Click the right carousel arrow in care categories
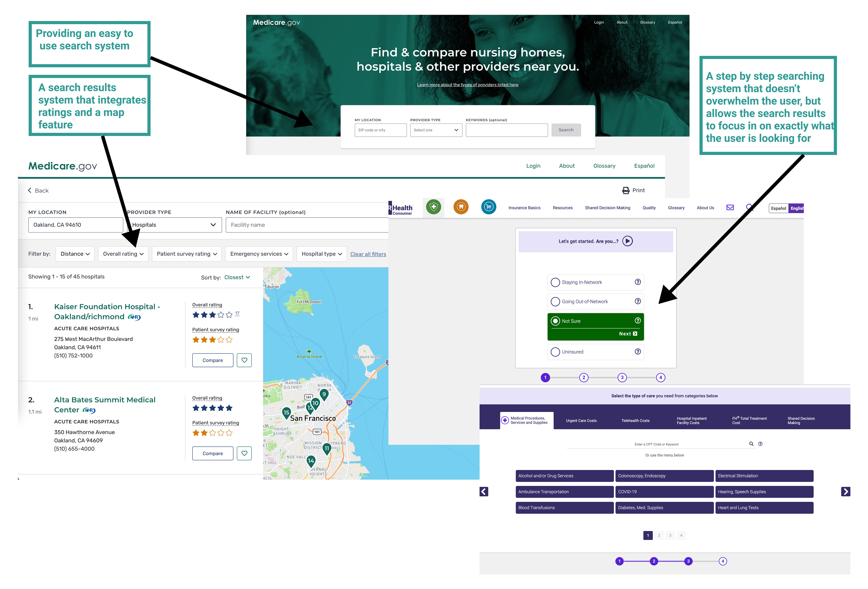The image size is (868, 589). point(846,492)
